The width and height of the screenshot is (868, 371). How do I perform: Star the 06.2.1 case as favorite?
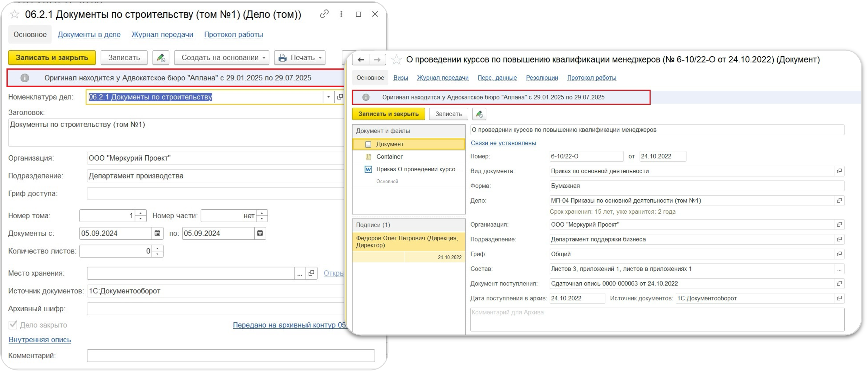tap(15, 14)
